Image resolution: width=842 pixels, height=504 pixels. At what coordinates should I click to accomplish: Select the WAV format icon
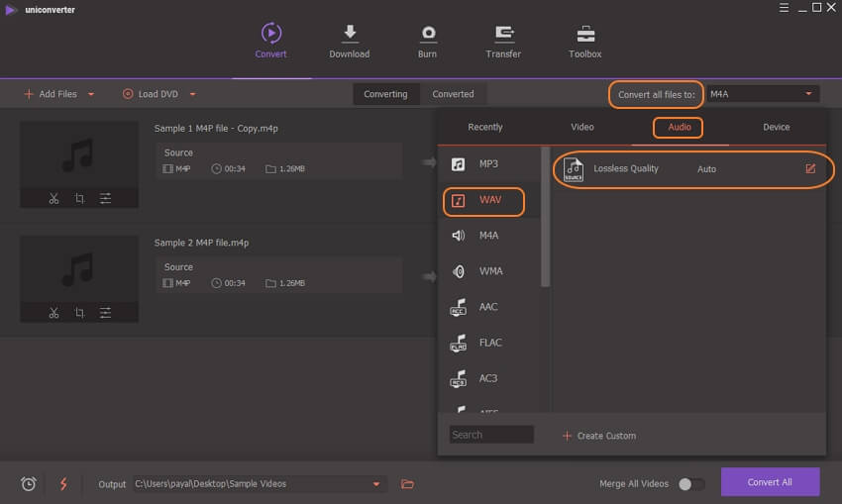coord(458,201)
